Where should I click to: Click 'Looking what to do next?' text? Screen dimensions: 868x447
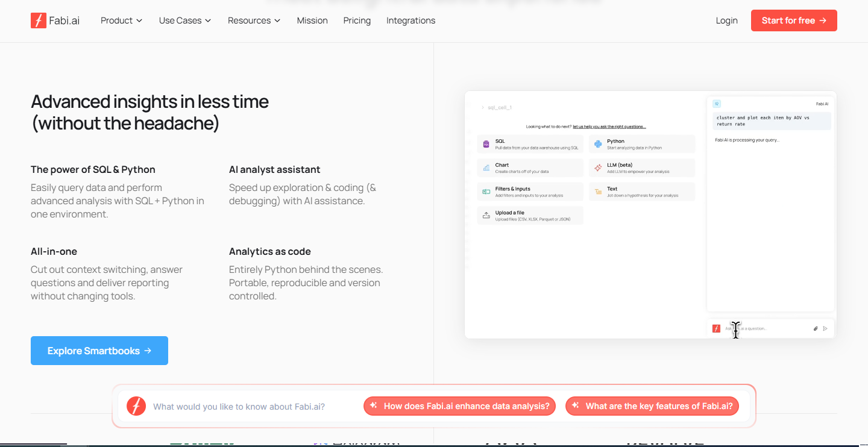click(549, 127)
